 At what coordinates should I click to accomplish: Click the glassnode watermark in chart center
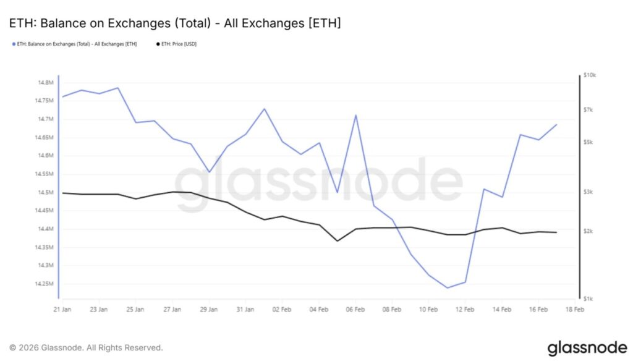pyautogui.click(x=318, y=184)
